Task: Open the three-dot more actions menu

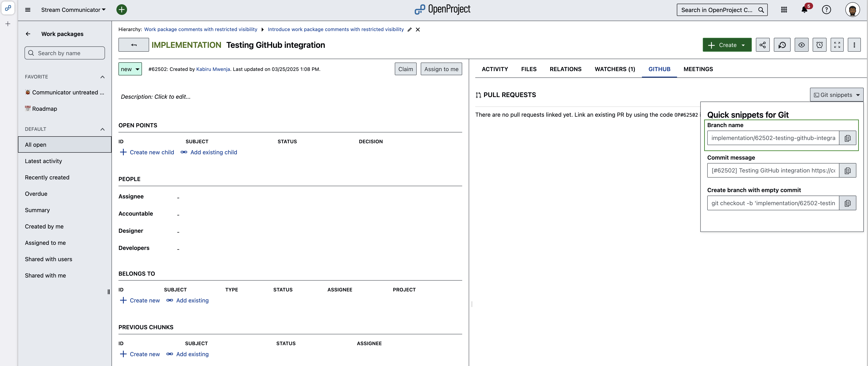Action: click(854, 45)
